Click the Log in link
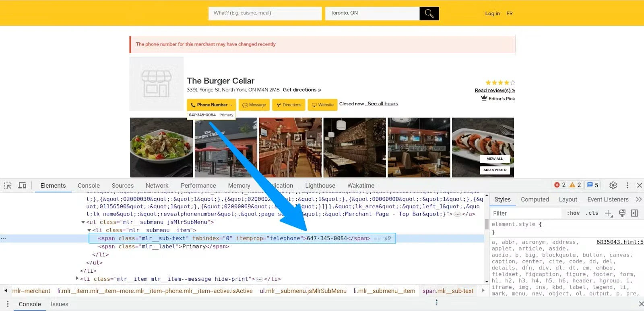Screen dimensions: 644x311 (x=492, y=13)
